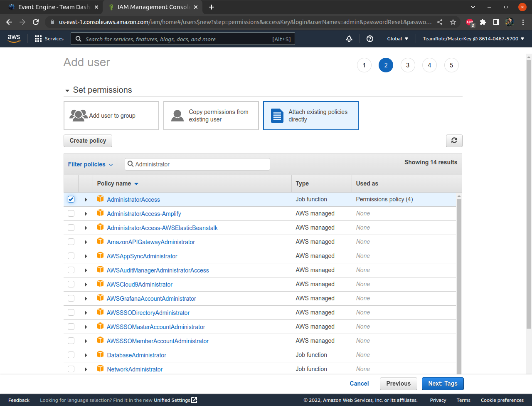The width and height of the screenshot is (532, 406).
Task: Click Next: Tags
Action: click(443, 384)
